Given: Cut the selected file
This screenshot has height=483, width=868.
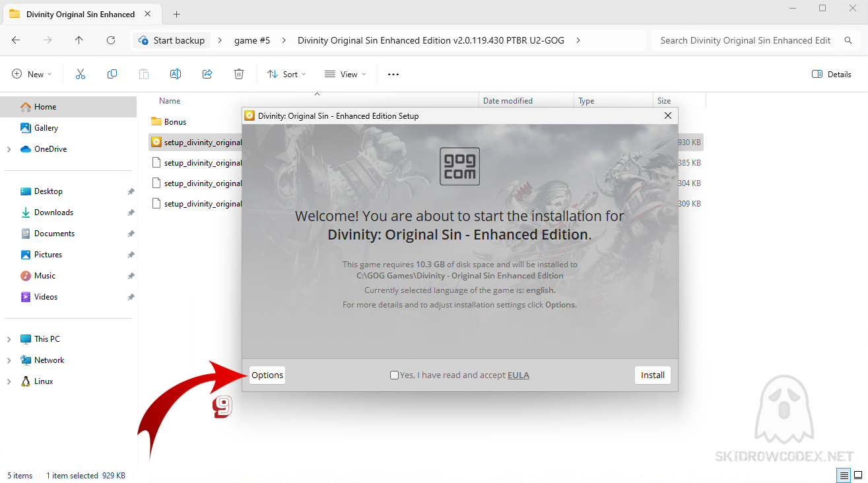Looking at the screenshot, I should [x=81, y=74].
